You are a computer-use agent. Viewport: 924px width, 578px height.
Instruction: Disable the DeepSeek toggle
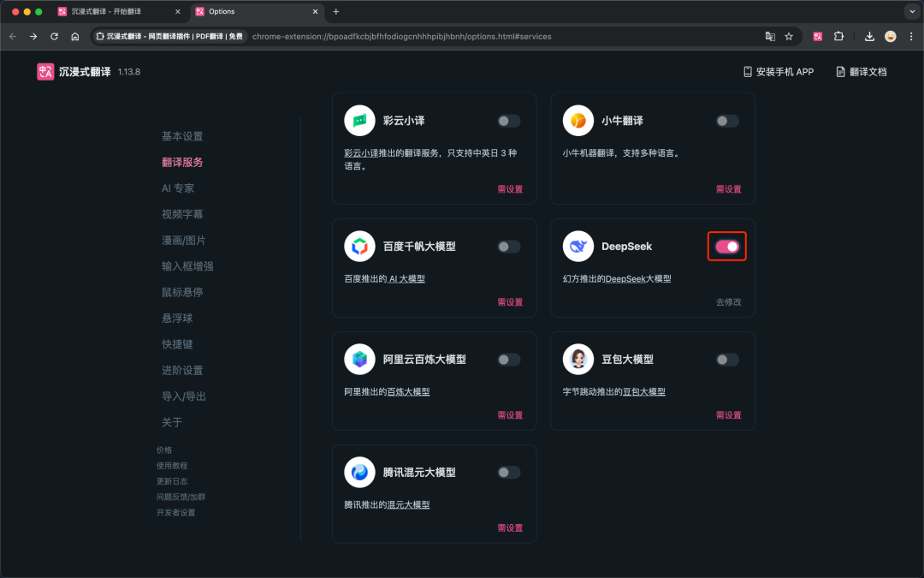pos(726,246)
